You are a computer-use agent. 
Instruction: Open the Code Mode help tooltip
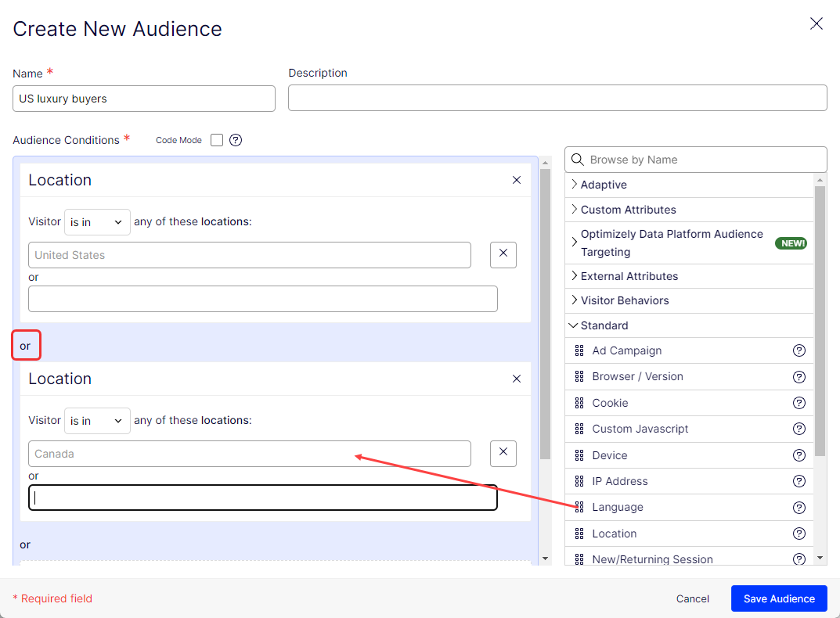coord(236,140)
